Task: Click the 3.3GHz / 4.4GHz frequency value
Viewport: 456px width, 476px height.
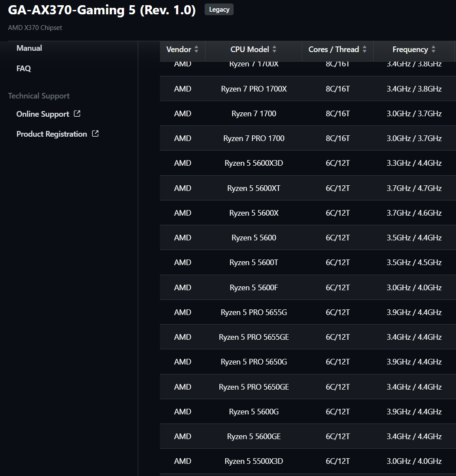Action: [x=414, y=163]
